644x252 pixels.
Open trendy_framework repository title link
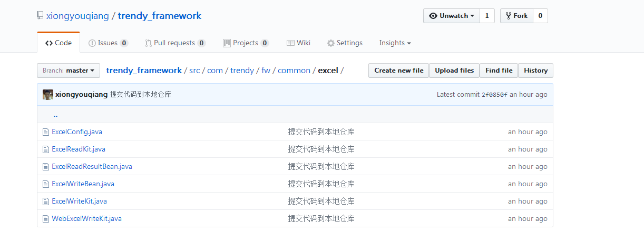tap(160, 16)
